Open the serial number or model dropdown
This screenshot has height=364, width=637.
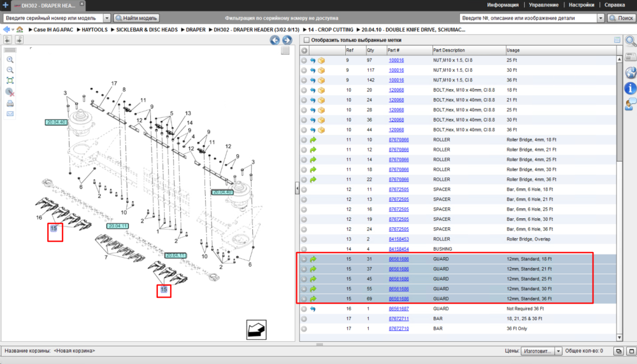(107, 18)
